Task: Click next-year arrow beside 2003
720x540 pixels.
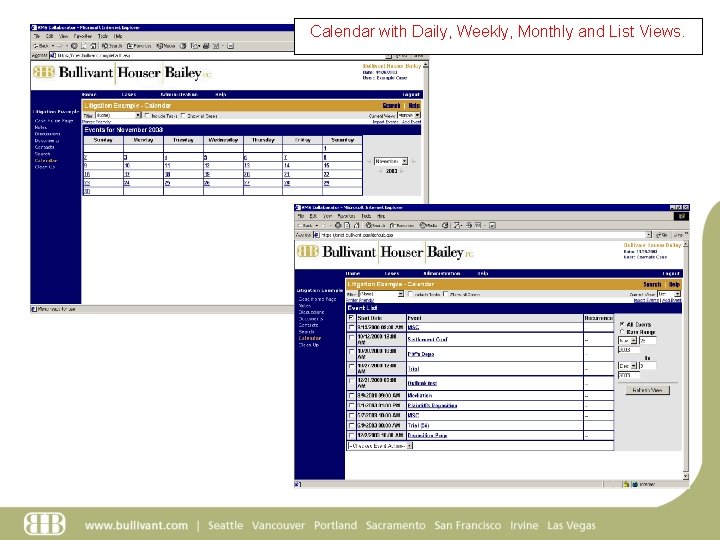Action: pos(402,171)
